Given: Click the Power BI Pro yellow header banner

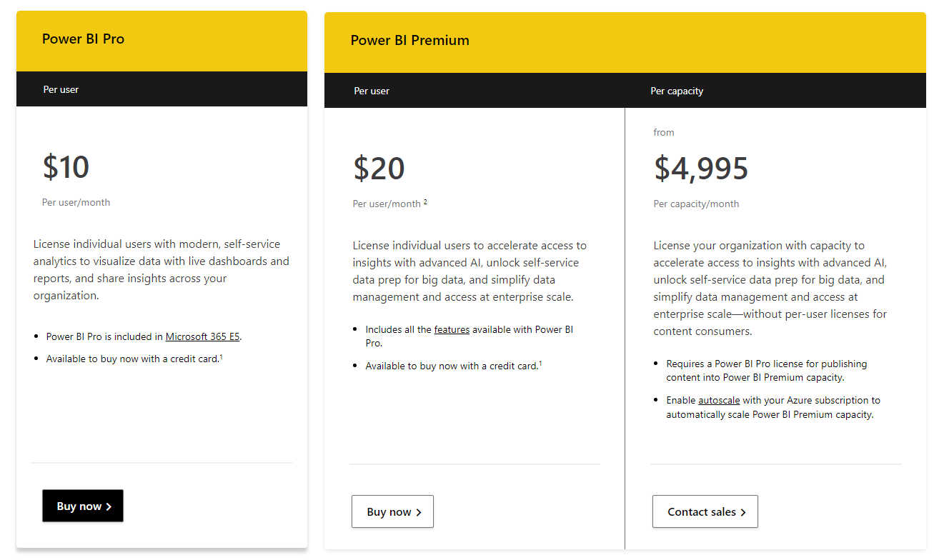Looking at the screenshot, I should tap(162, 41).
